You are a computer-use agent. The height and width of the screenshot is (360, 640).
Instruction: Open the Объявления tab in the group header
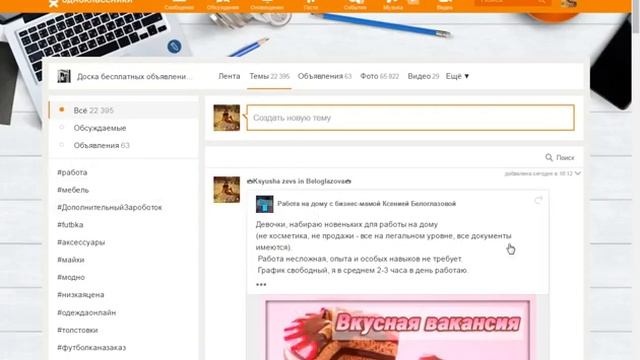pyautogui.click(x=324, y=76)
